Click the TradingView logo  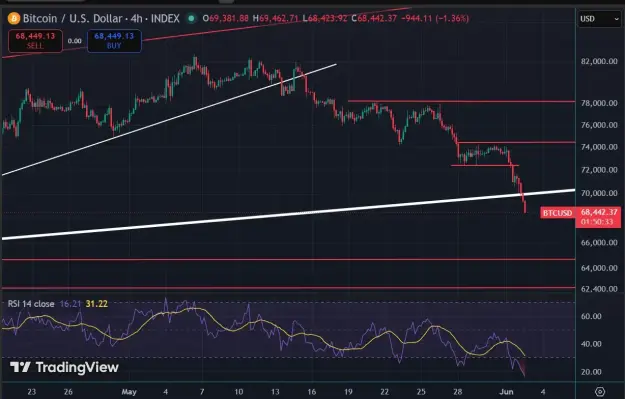[64, 367]
